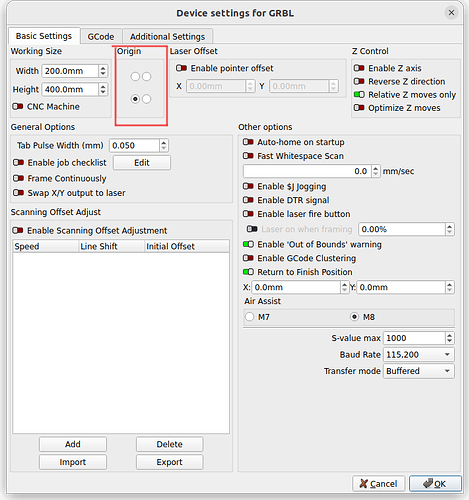Close the Device settings dialog

coord(451,13)
